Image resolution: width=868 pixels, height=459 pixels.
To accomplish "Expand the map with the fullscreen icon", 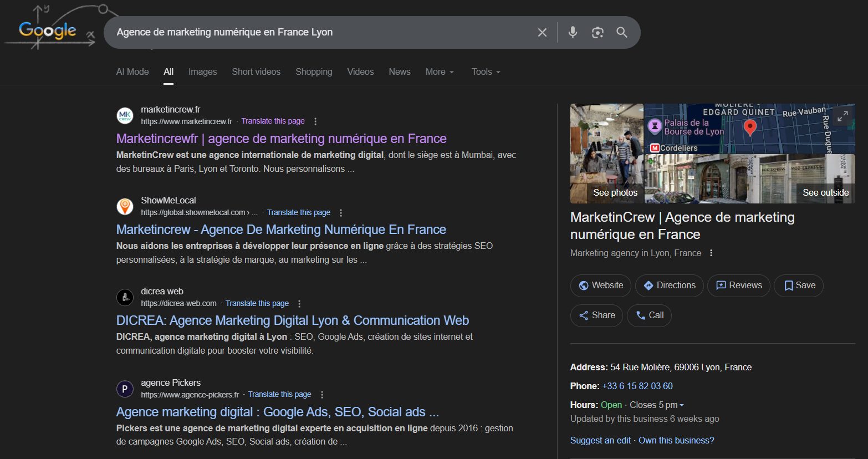I will click(x=843, y=116).
